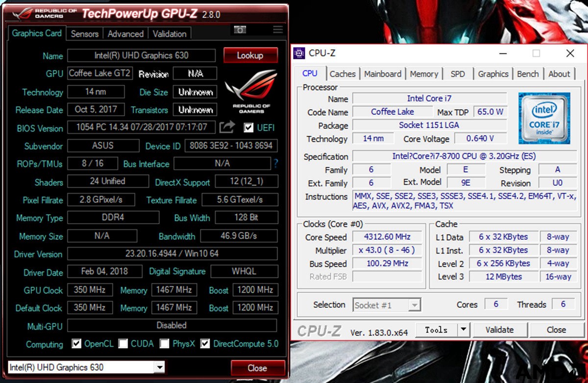This screenshot has height=383, width=588.
Task: Open the Caches tab in CPU-Z
Action: coord(343,74)
